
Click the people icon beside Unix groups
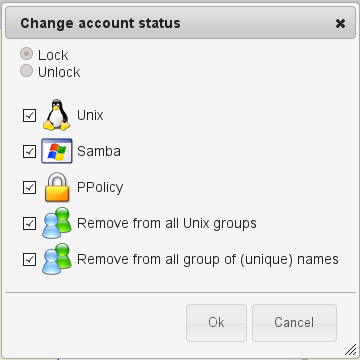click(x=57, y=223)
